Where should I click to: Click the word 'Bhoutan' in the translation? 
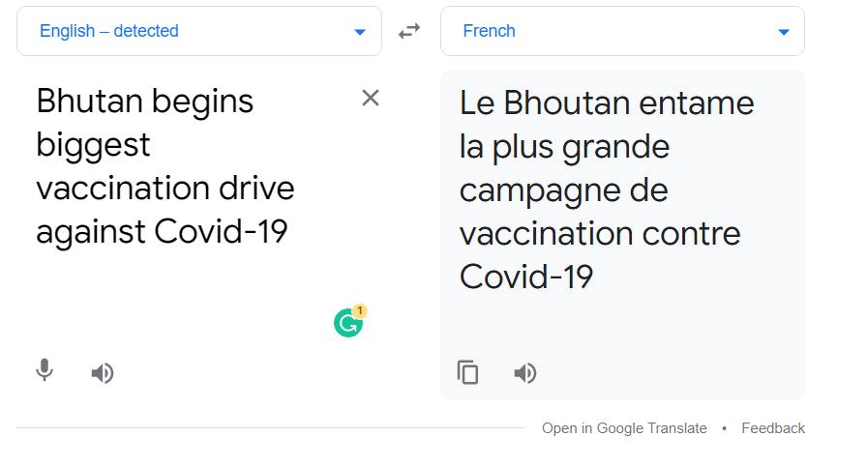[x=566, y=103]
